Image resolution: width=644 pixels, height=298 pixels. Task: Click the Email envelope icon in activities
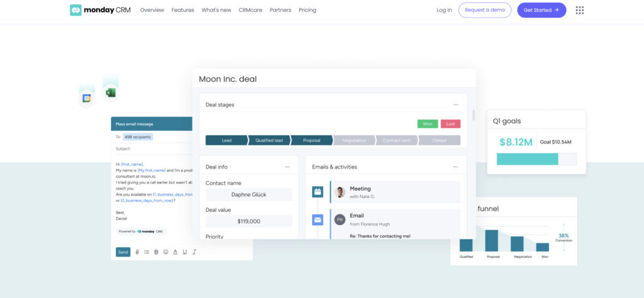(x=318, y=220)
